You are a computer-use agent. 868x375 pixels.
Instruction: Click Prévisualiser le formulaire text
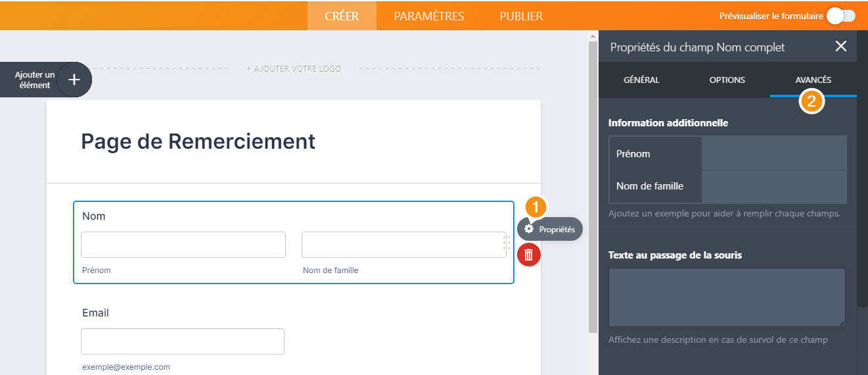tap(771, 16)
